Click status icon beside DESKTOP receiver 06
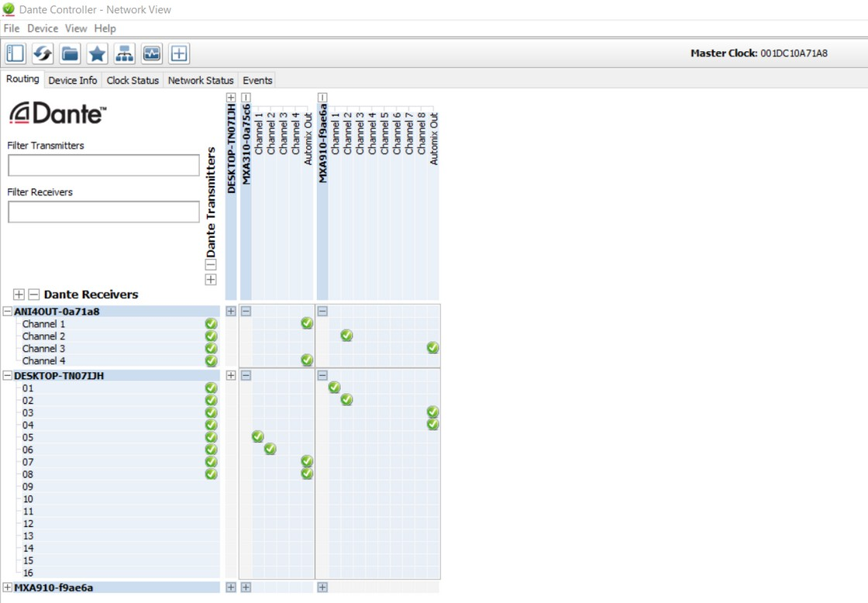Image resolution: width=868 pixels, height=603 pixels. (211, 450)
